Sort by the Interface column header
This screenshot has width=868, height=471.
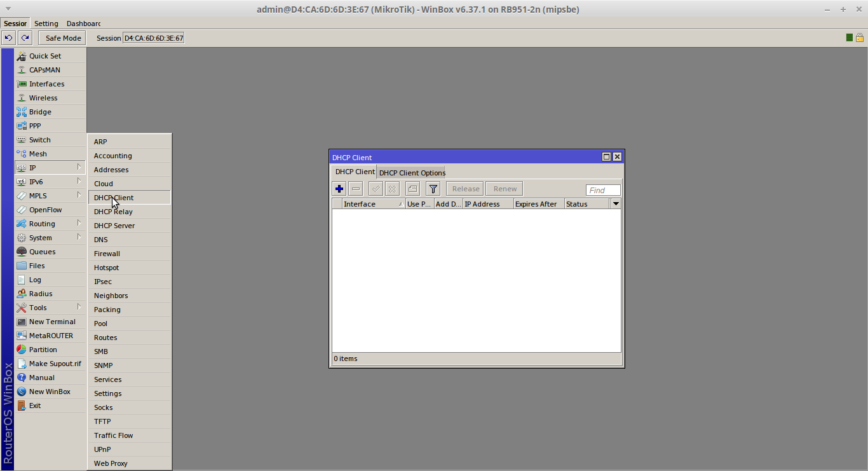coord(374,204)
